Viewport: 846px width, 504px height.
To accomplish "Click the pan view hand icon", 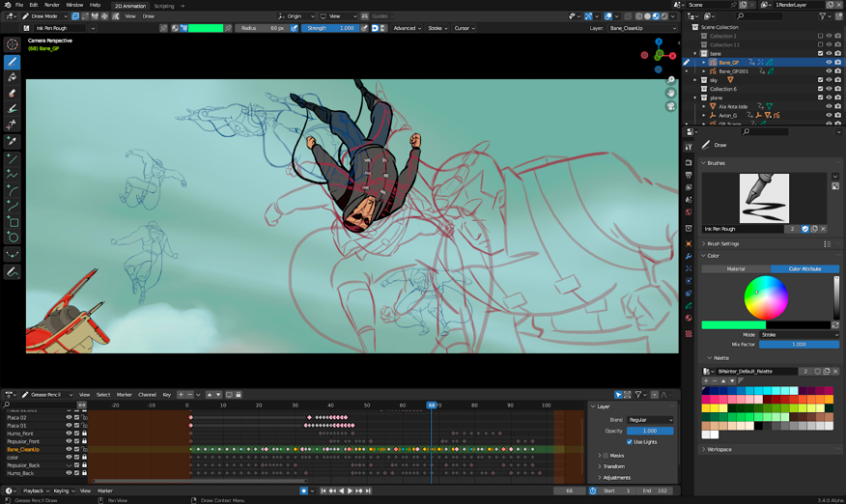I will click(x=671, y=93).
